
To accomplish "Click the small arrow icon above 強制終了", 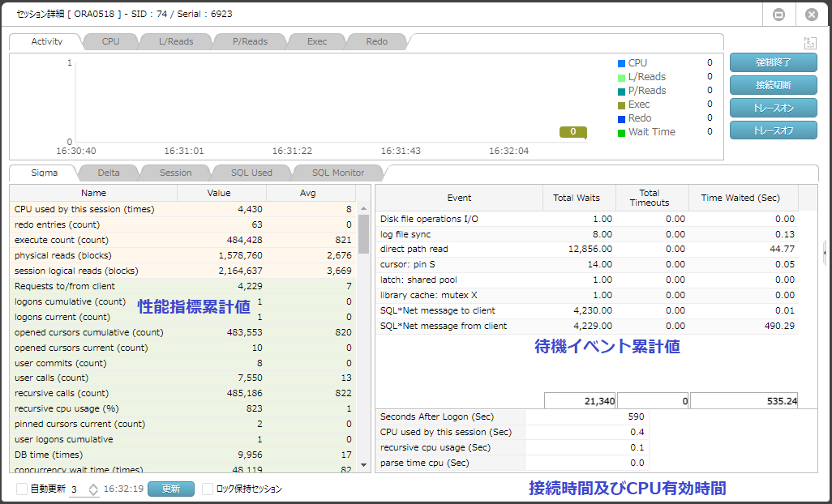I will pos(810,43).
